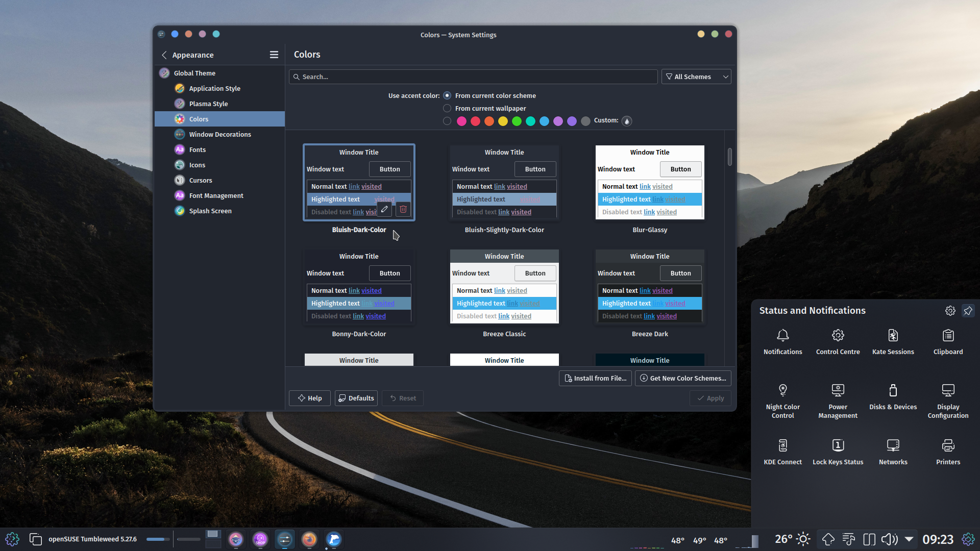
Task: Choose the green accent color swatch
Action: click(x=517, y=121)
